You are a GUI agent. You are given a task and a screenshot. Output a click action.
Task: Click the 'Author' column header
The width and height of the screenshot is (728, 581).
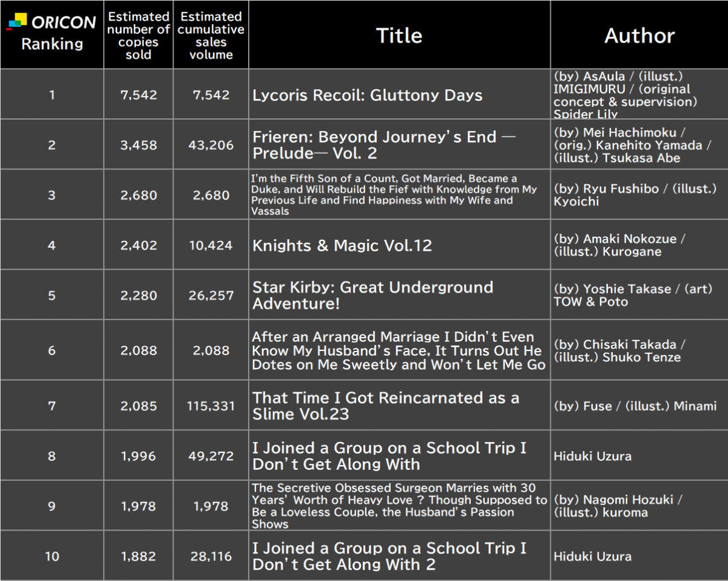click(x=639, y=35)
